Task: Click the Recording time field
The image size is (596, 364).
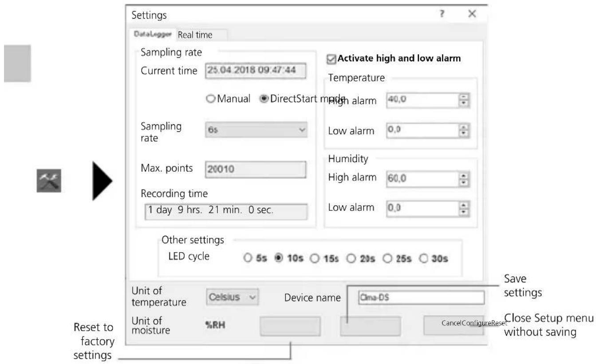Action: pyautogui.click(x=226, y=211)
